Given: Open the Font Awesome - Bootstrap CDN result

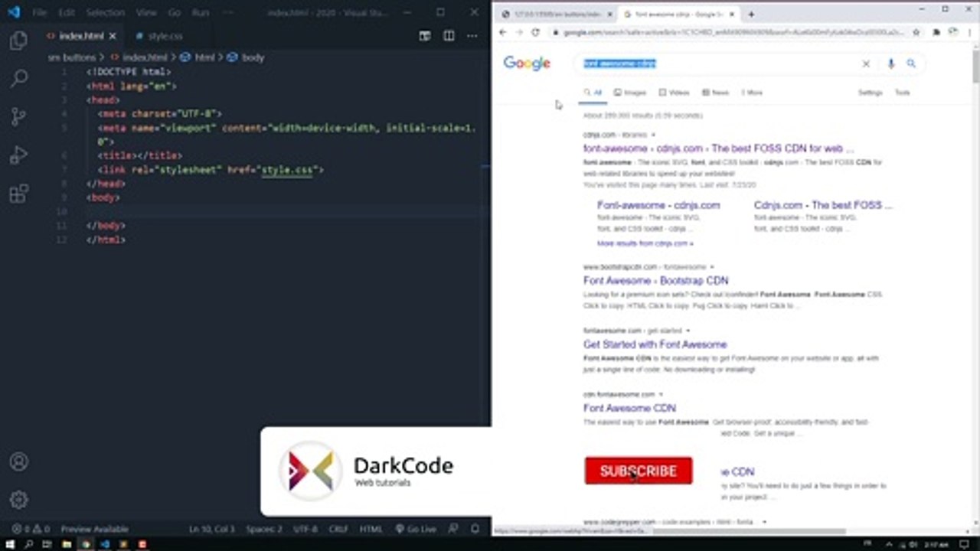Looking at the screenshot, I should click(x=656, y=281).
